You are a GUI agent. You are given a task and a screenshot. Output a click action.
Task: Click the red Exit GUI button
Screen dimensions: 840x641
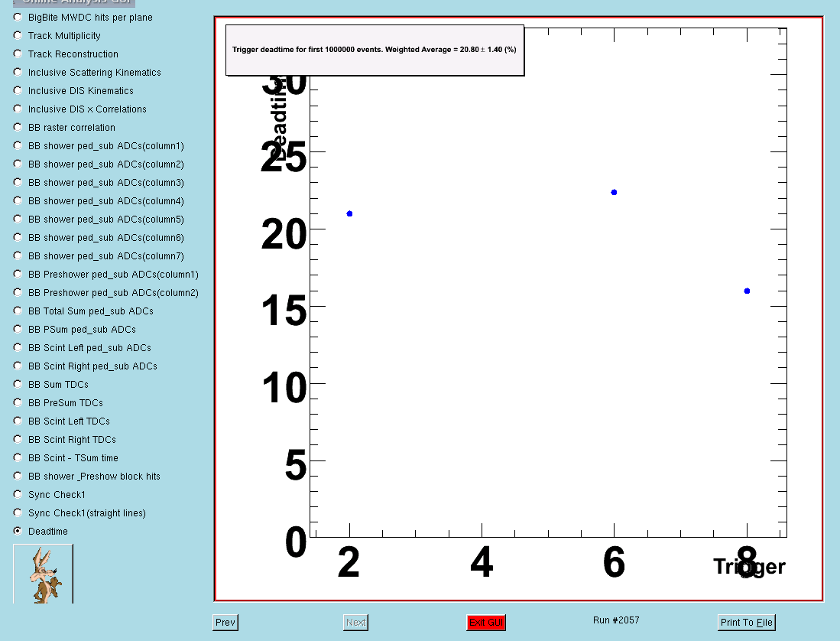point(486,622)
